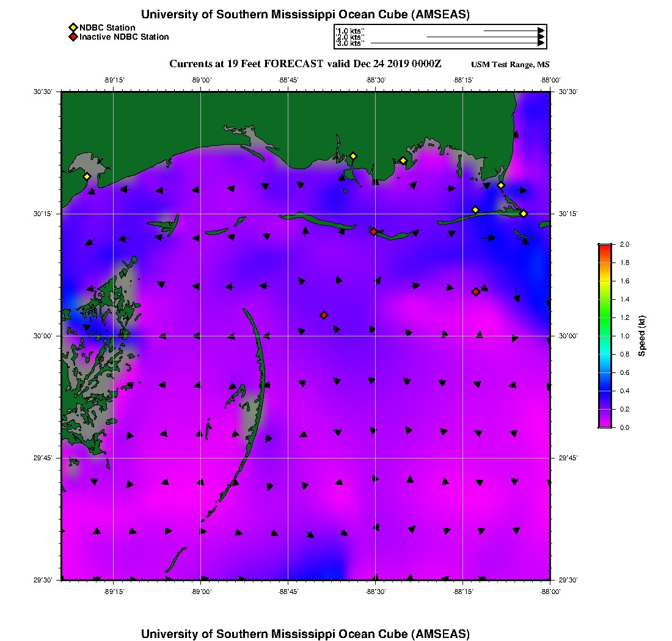Pick the red inactive station on the barrier island

[373, 231]
